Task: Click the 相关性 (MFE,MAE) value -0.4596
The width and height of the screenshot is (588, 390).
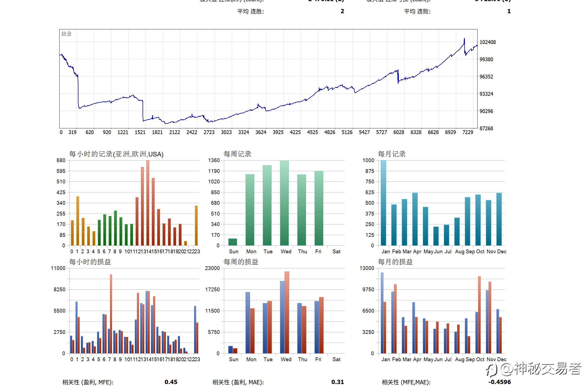Action: pos(499,382)
